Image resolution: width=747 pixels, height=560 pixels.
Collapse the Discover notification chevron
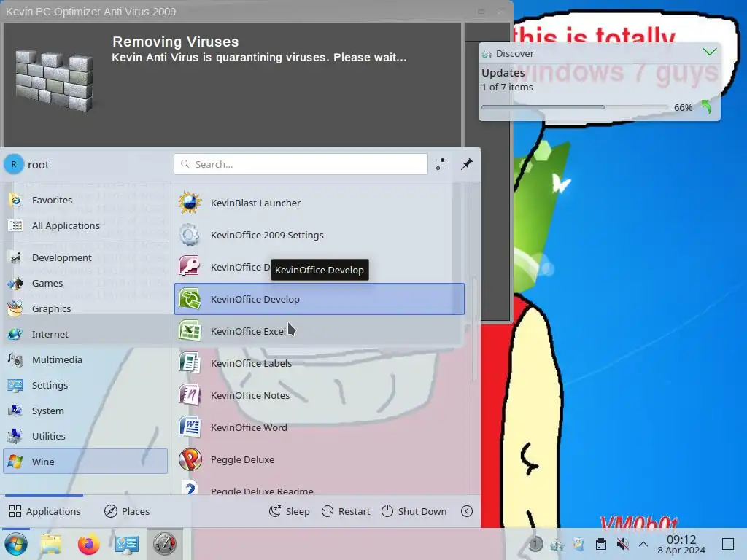click(709, 52)
